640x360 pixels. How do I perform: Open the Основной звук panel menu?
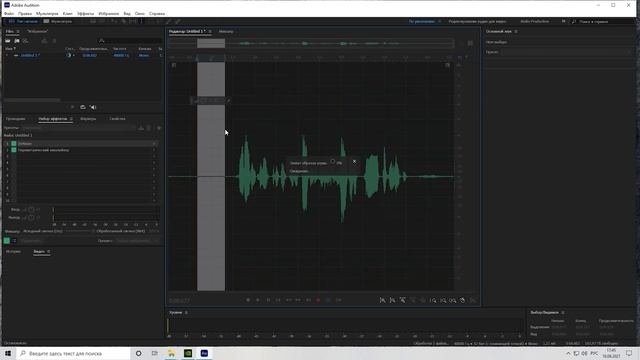[x=516, y=31]
